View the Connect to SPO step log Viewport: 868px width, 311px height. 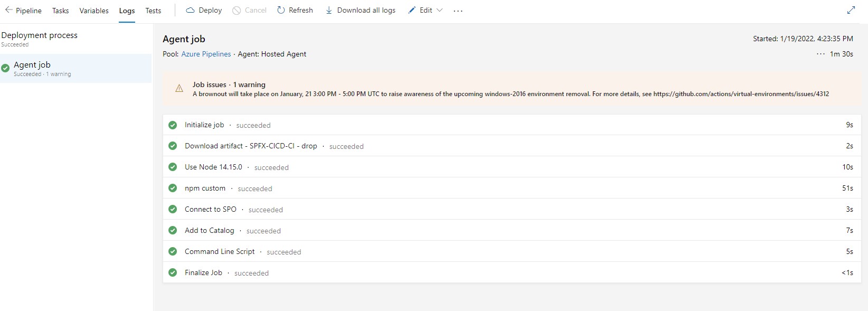click(211, 210)
